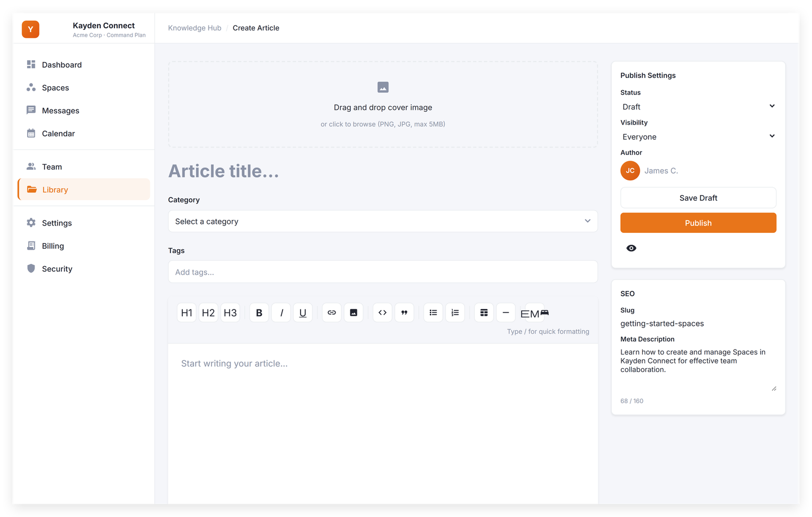Open the Status dropdown showing Draft
812x517 pixels.
pyautogui.click(x=698, y=107)
